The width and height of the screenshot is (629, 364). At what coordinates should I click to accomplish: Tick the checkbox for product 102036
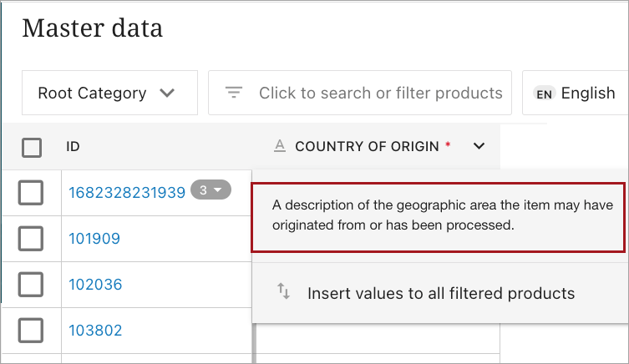[x=31, y=285]
